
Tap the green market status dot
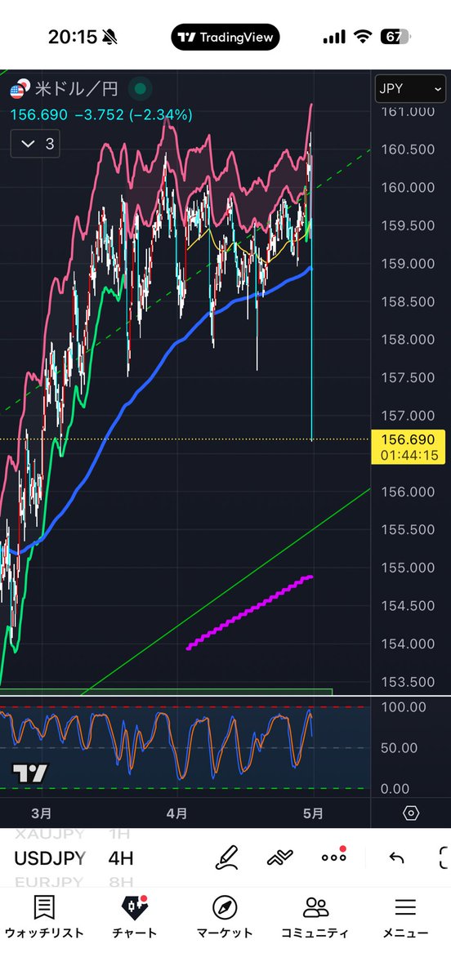pos(141,89)
